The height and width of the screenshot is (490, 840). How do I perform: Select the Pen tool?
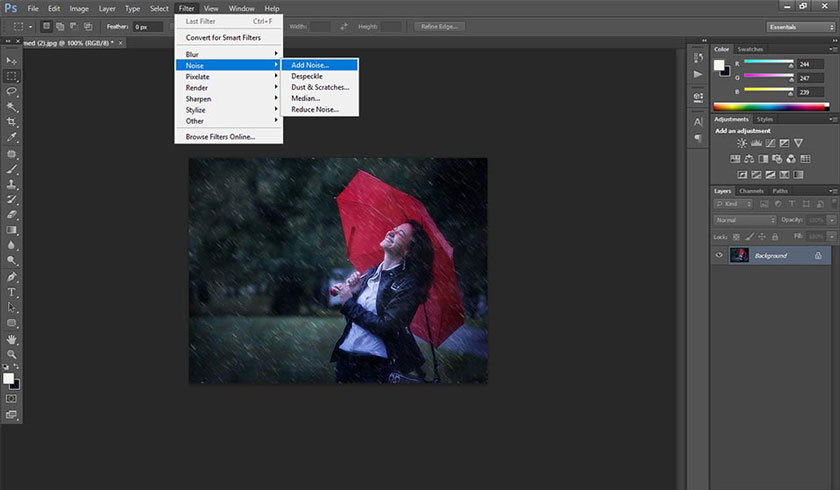(11, 277)
